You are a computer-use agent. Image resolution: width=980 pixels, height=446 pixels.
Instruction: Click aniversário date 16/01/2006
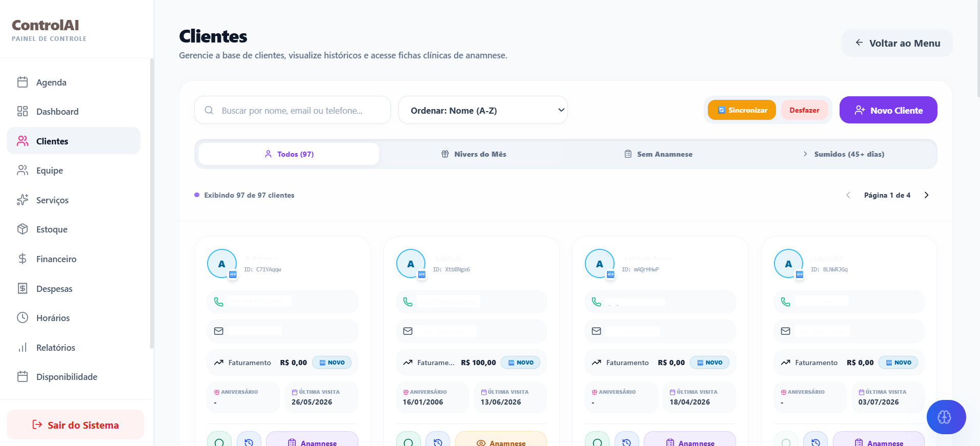tap(423, 402)
